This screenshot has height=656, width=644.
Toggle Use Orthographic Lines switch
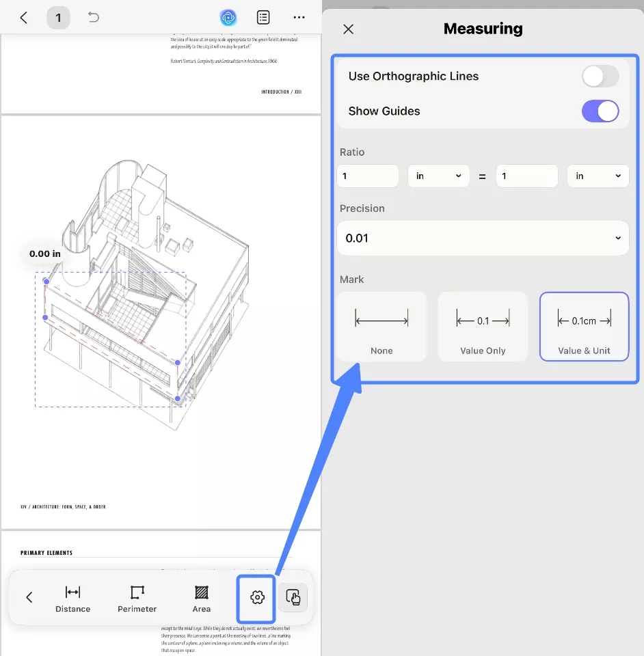point(600,76)
